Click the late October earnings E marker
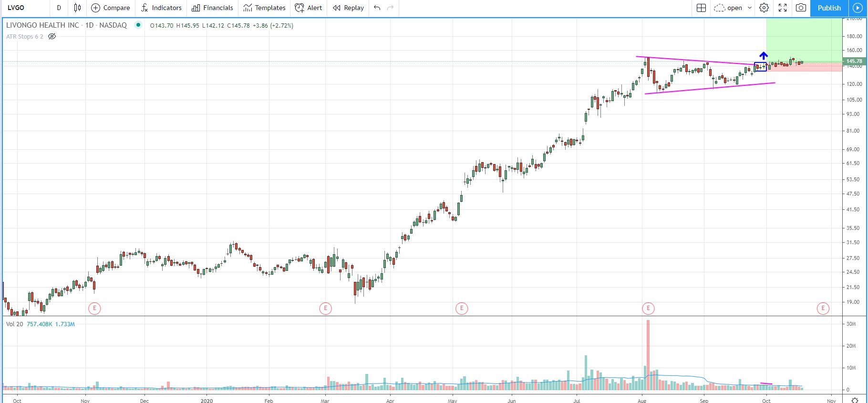The image size is (868, 403). pos(823,308)
